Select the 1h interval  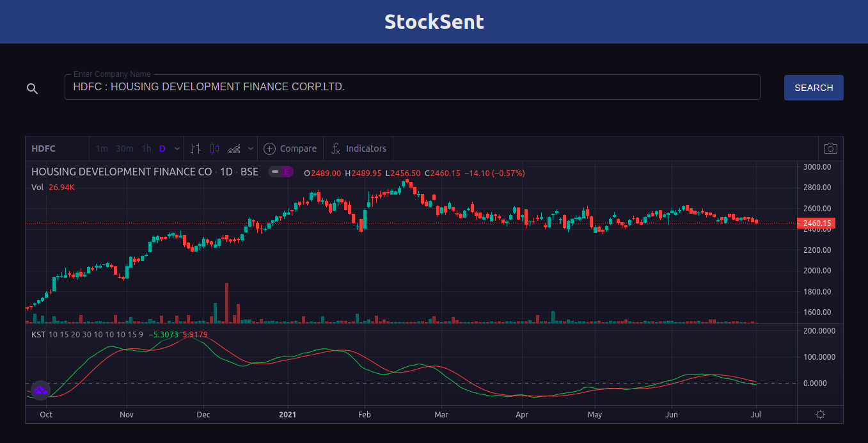[146, 149]
